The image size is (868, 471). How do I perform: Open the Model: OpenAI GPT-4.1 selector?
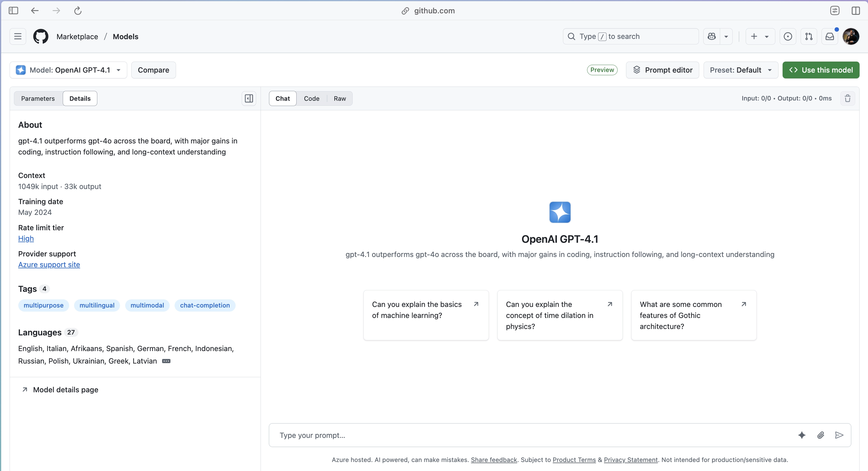[68, 70]
